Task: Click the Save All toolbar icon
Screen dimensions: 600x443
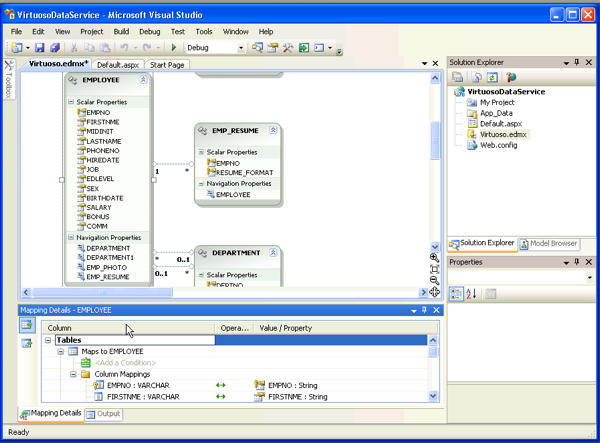Action: [54, 47]
